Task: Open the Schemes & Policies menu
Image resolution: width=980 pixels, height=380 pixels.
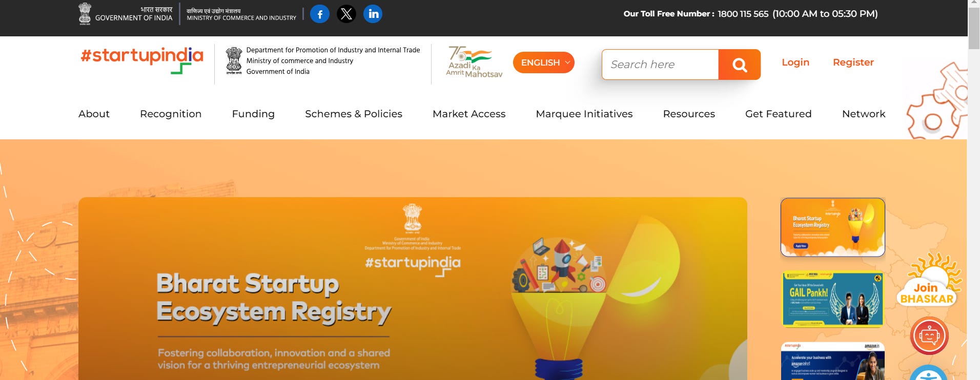Action: pyautogui.click(x=354, y=114)
